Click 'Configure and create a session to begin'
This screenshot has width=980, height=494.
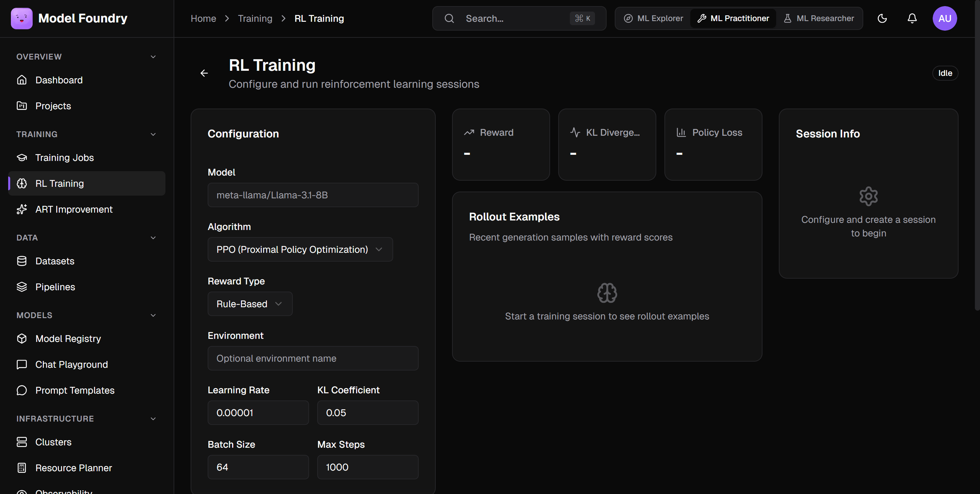coord(869,226)
